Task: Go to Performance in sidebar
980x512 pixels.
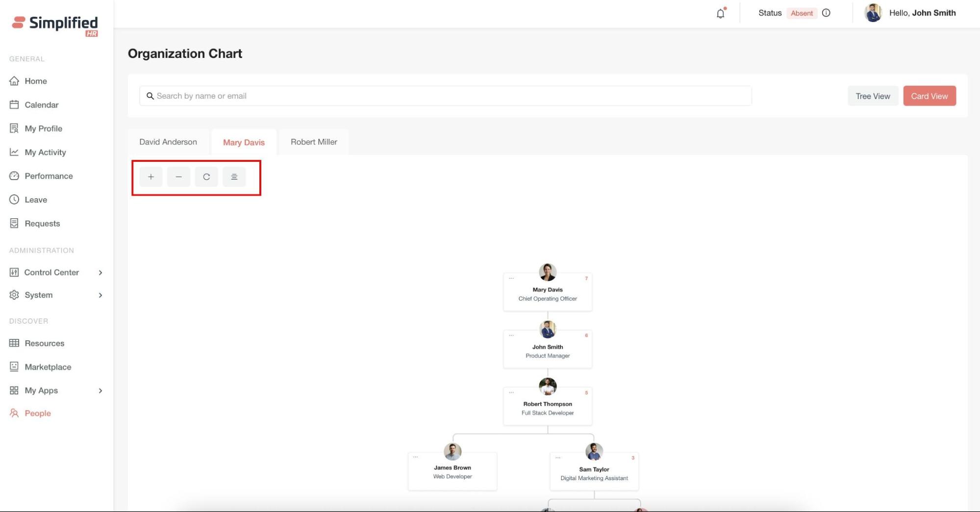Action: tap(49, 176)
